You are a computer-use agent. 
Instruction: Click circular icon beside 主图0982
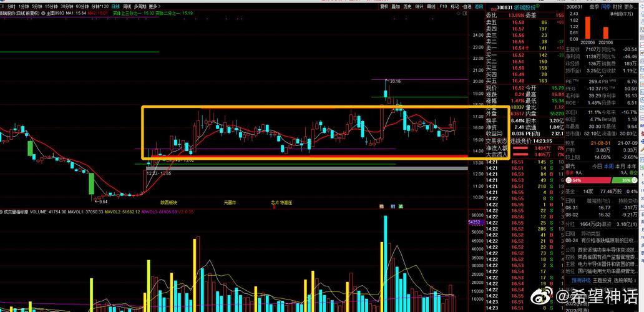(x=44, y=14)
